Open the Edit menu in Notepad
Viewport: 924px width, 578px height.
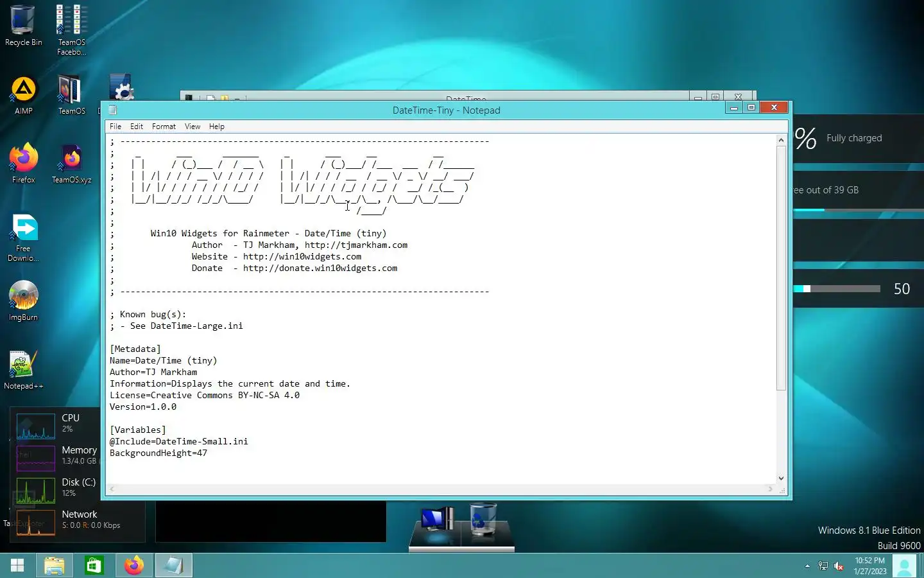point(137,127)
